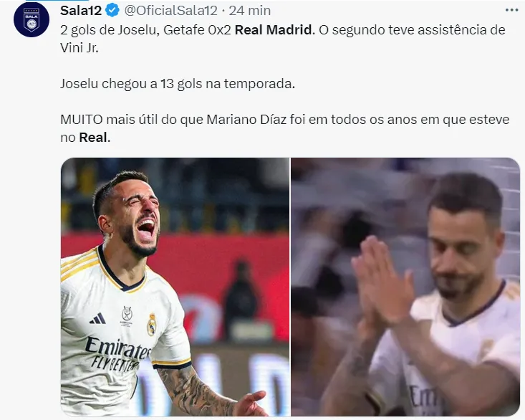Click the Emirates Fly Better sponsor text
525x420 pixels.
point(117,354)
